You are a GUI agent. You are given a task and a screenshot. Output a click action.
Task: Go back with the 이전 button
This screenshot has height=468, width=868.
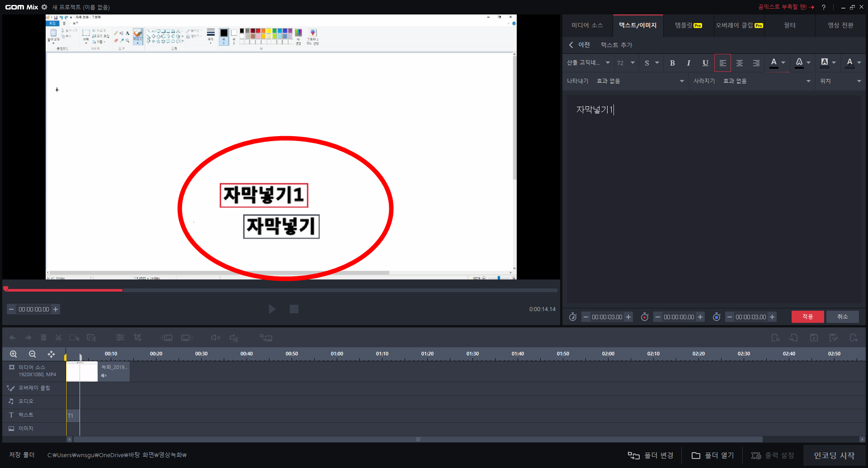(x=579, y=45)
